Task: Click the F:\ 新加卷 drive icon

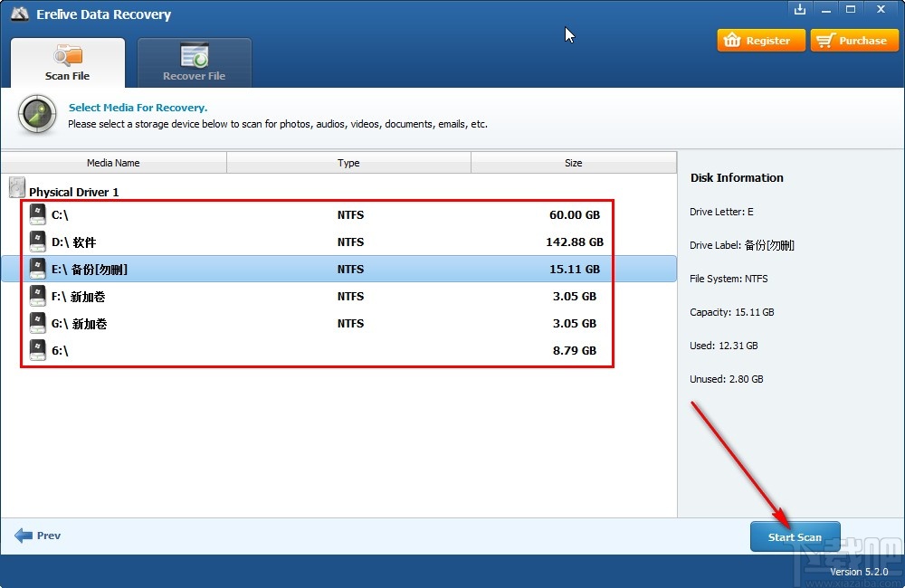Action: [37, 297]
